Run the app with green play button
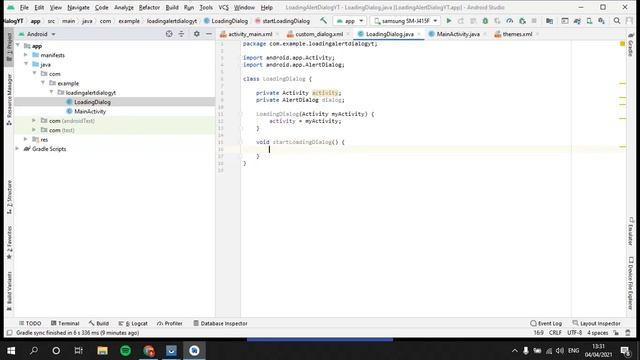The width and height of the screenshot is (640, 360). 449,20
